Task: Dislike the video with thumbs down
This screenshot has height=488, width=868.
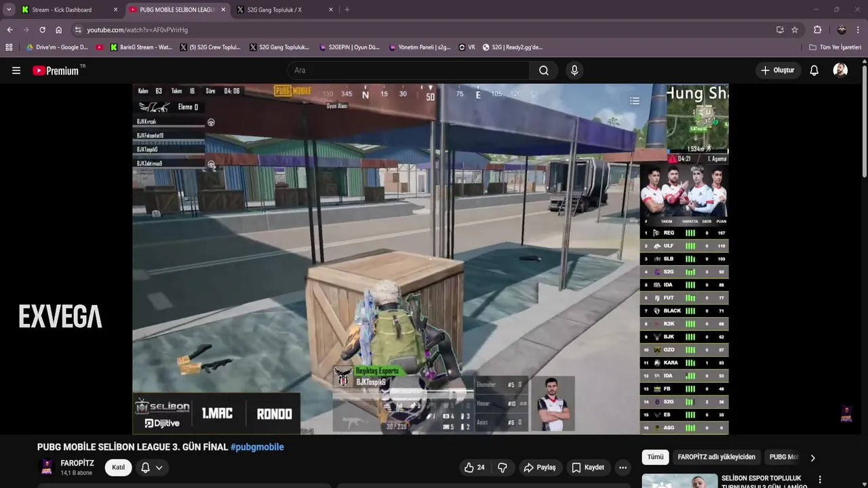Action: [502, 468]
